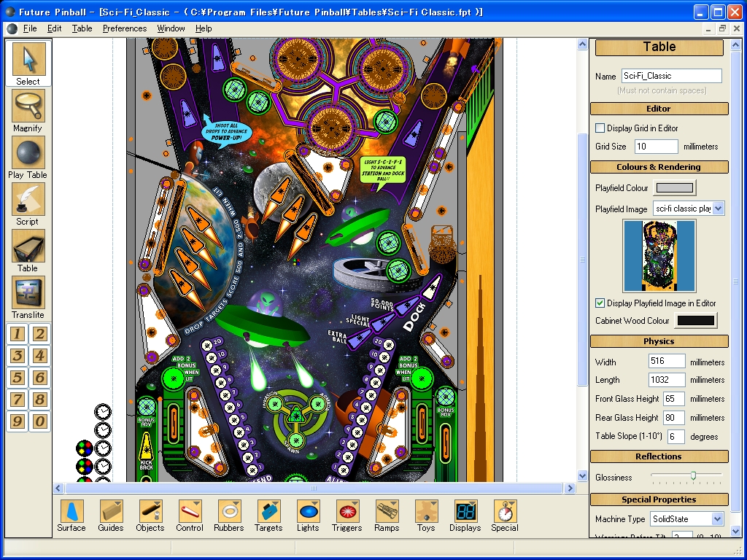This screenshot has height=560, width=747.
Task: Open the File menu
Action: coord(30,28)
